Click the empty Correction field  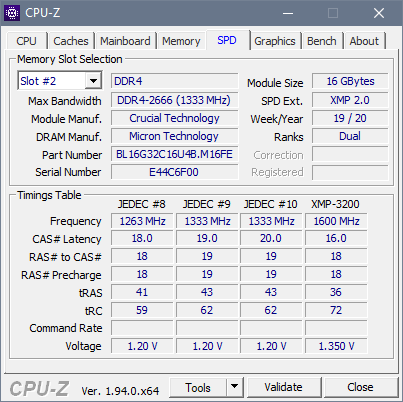(x=350, y=154)
